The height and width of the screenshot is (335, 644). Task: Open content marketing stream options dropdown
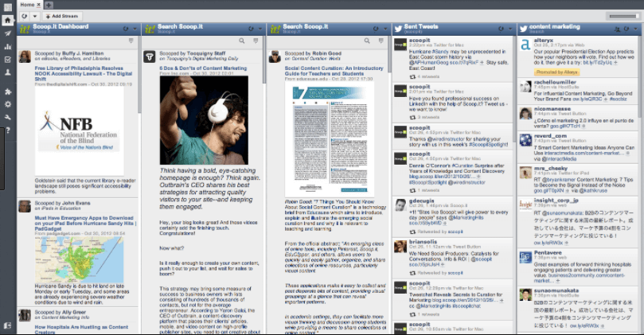[x=635, y=29]
